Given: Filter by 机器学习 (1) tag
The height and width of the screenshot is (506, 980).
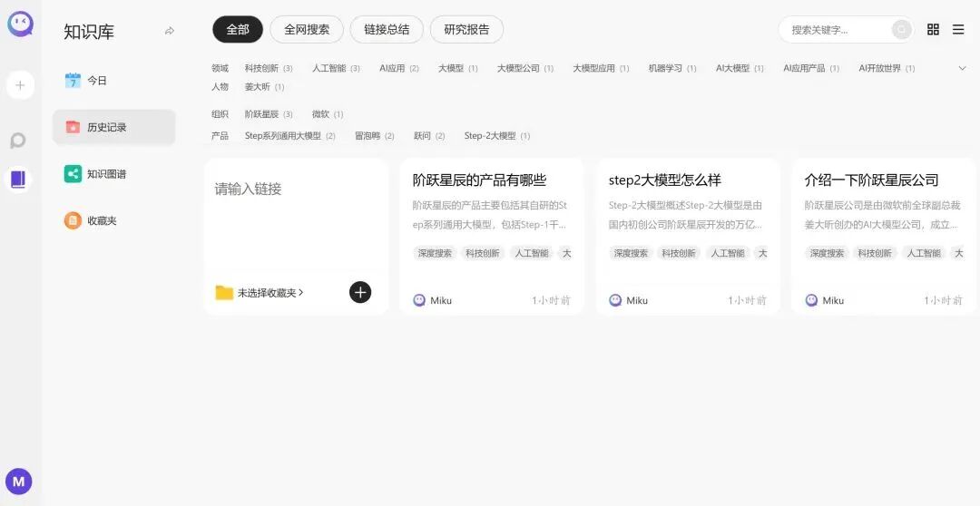Looking at the screenshot, I should (671, 68).
